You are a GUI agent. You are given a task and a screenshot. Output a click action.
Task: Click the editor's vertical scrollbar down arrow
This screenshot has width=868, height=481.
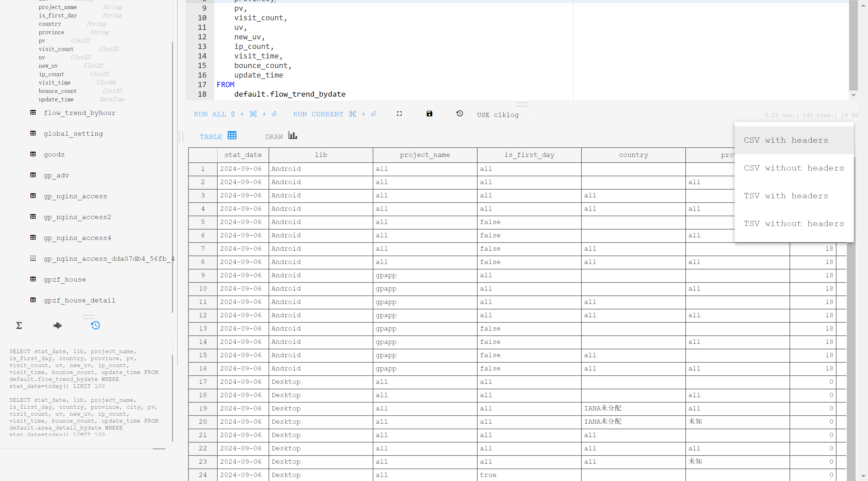coord(853,95)
